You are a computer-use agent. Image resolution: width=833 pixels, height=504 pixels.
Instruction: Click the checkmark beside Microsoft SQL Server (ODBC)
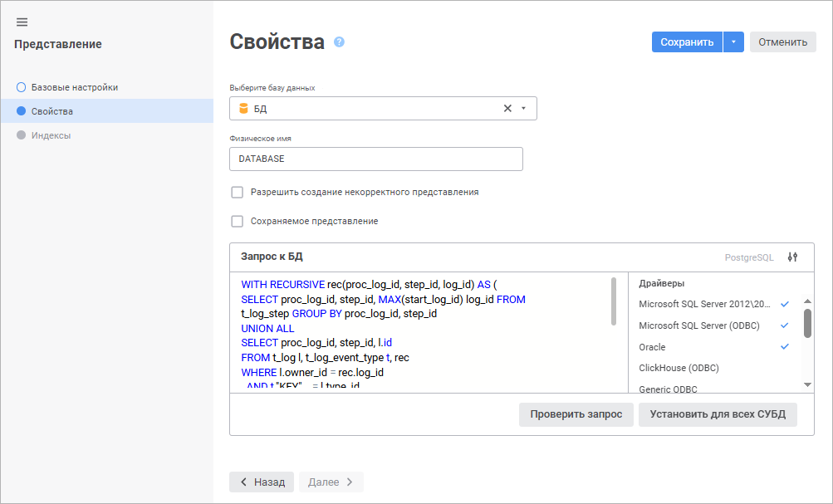pos(785,325)
